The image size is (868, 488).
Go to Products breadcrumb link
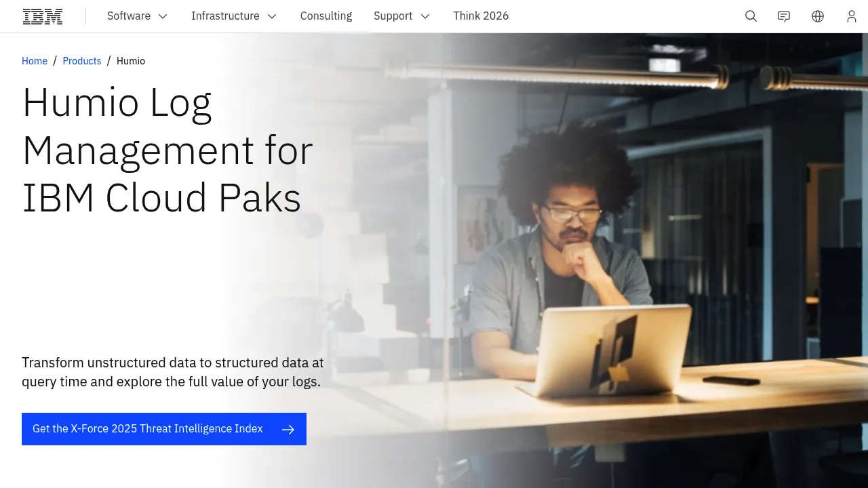(x=82, y=61)
